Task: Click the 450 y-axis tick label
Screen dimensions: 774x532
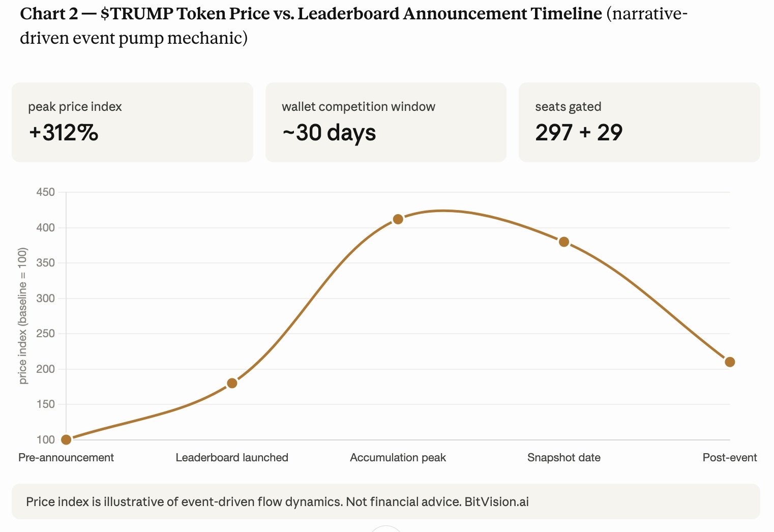Action: [x=45, y=192]
